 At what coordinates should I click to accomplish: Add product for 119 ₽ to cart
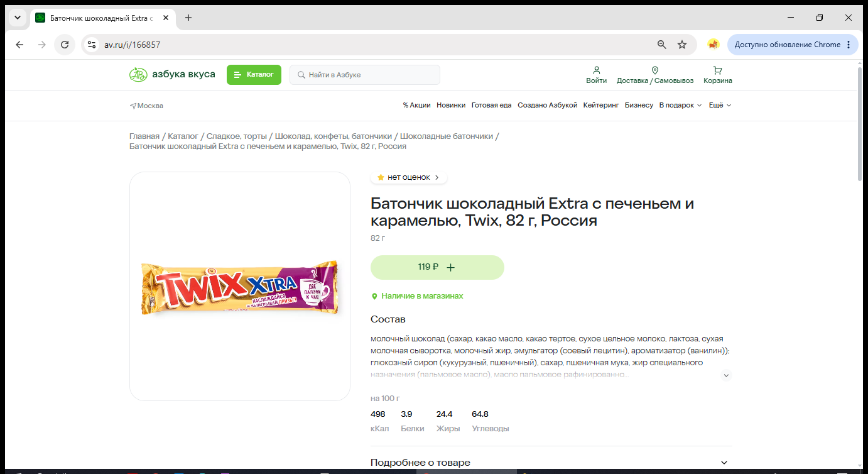(x=437, y=267)
